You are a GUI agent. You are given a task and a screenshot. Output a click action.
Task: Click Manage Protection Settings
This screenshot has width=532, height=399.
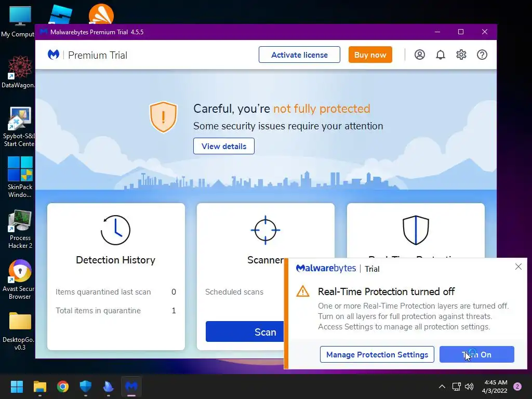tap(377, 354)
